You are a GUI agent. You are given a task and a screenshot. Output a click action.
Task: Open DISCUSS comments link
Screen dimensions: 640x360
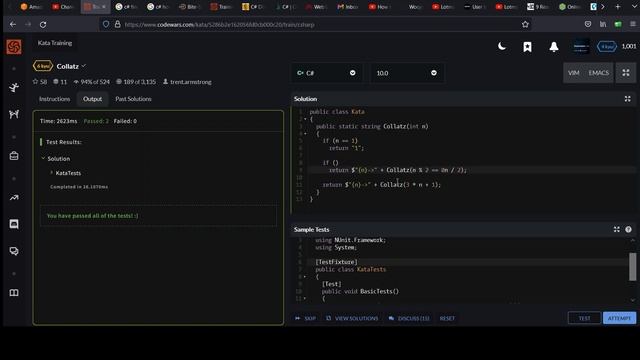tap(409, 318)
